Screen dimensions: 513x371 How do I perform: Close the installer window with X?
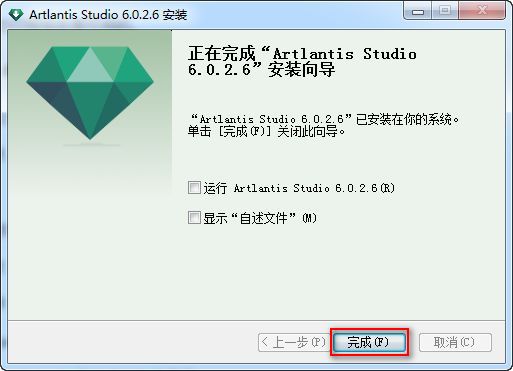point(482,11)
